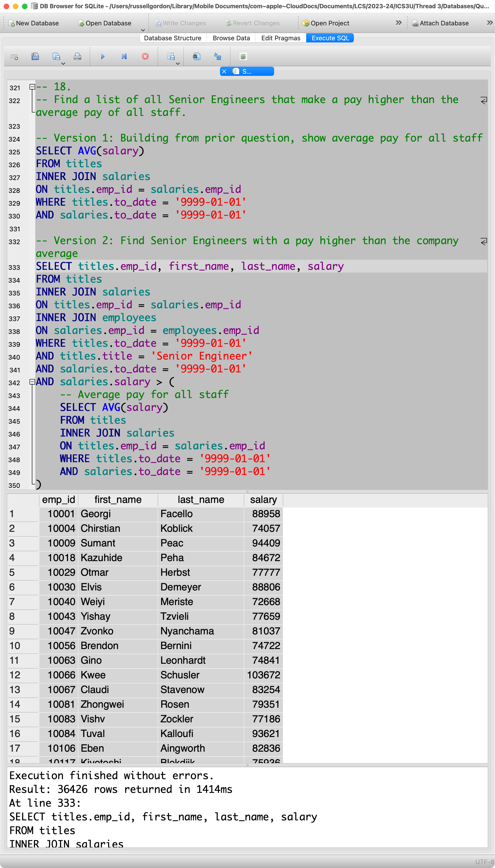Click the Save SQL file icon
495x868 pixels.
click(56, 57)
